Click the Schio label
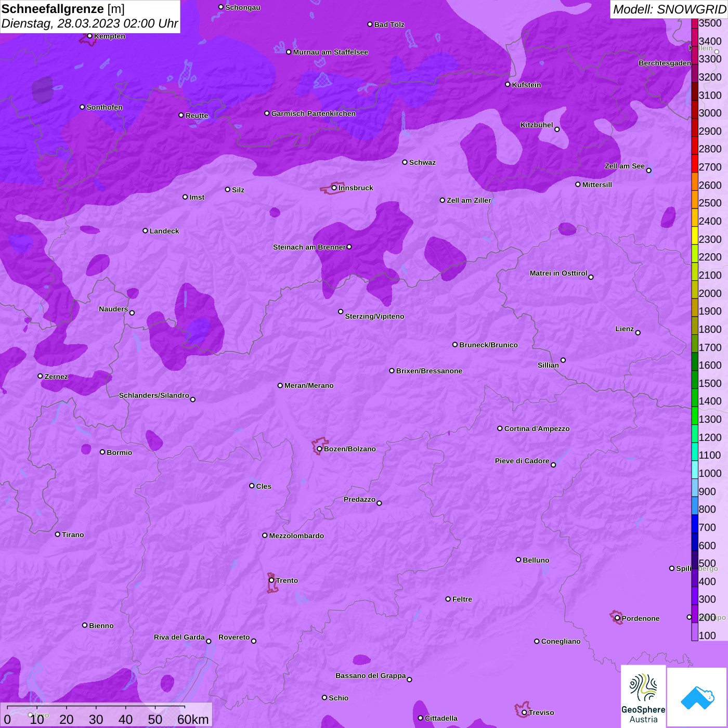Screen dimensions: 728x728 point(339,698)
